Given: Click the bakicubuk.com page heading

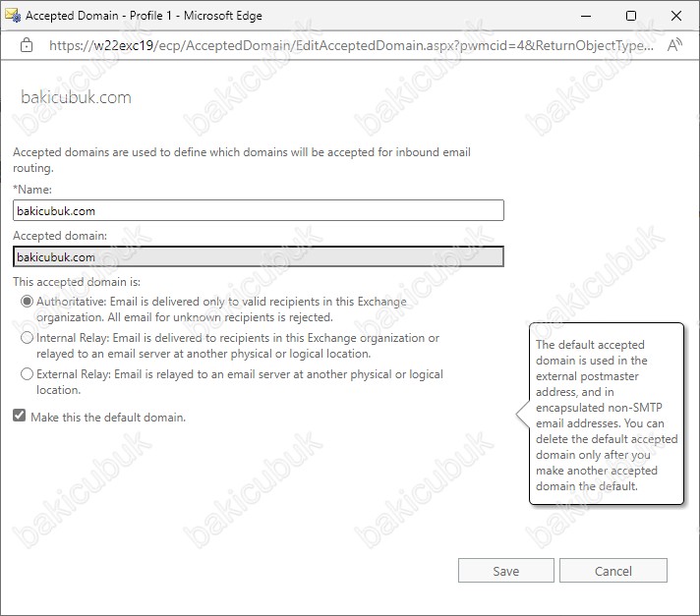Looking at the screenshot, I should pos(77,97).
